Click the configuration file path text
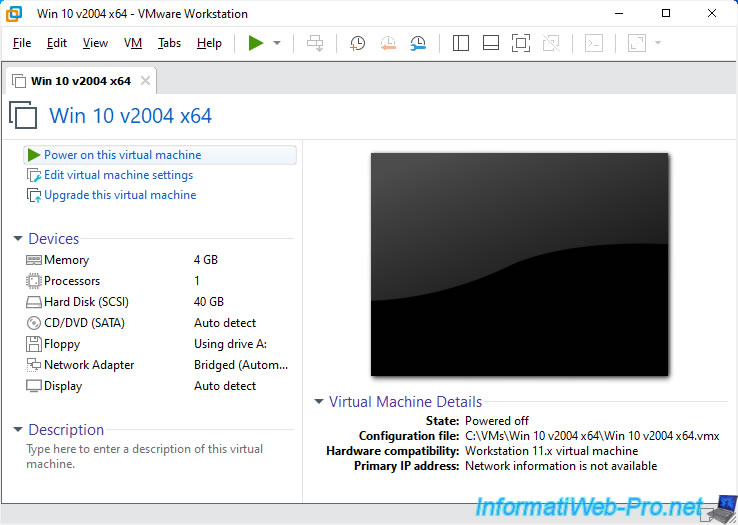 (592, 436)
